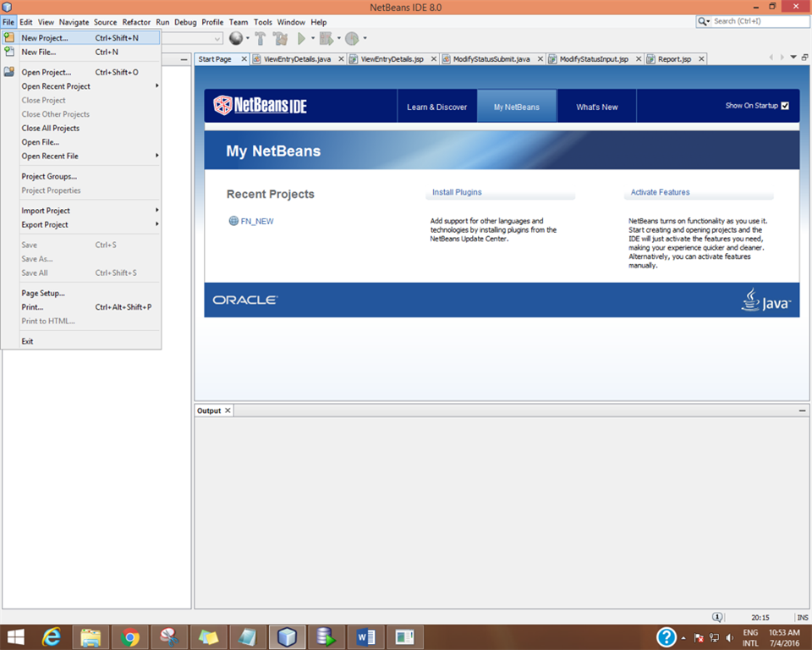Image resolution: width=812 pixels, height=650 pixels.
Task: Open Snipping Tool from the taskbar
Action: tap(169, 637)
